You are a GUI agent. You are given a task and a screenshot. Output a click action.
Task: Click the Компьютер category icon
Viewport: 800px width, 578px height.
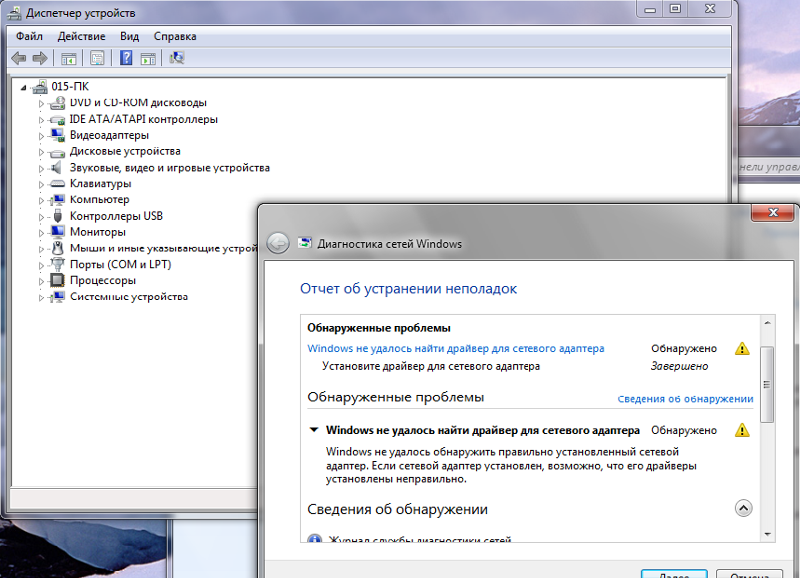click(x=57, y=200)
